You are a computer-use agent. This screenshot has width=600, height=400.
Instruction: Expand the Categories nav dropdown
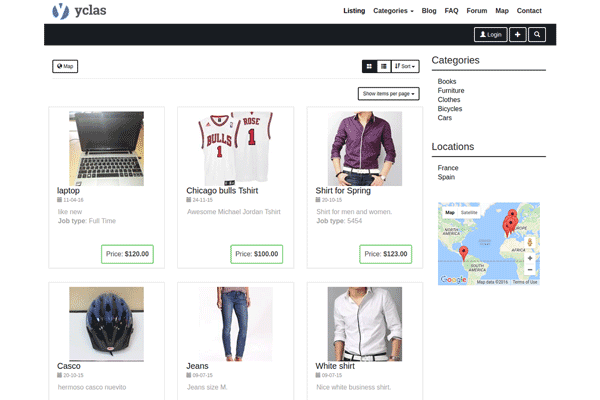[x=393, y=11]
